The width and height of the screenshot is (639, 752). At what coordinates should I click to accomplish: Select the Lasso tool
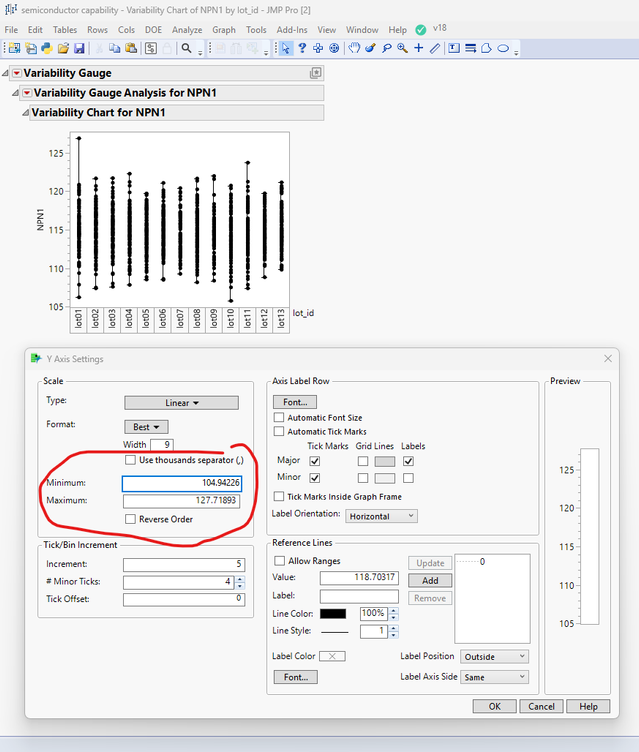click(387, 48)
